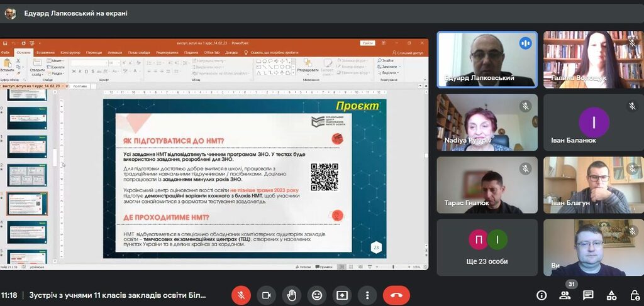Viewport: 644px width, 306px height.
Task: Show the participants list with 31 people
Action: click(565, 295)
